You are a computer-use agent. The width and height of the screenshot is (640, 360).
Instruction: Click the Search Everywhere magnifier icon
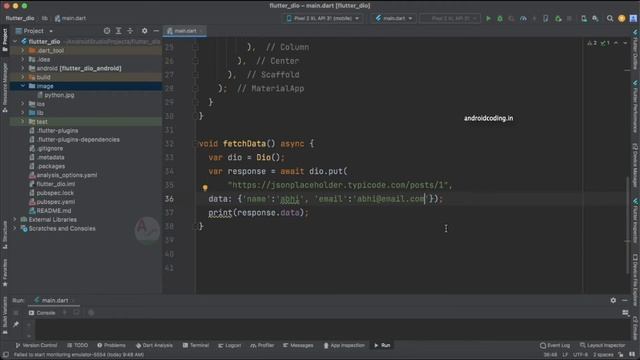(x=610, y=18)
